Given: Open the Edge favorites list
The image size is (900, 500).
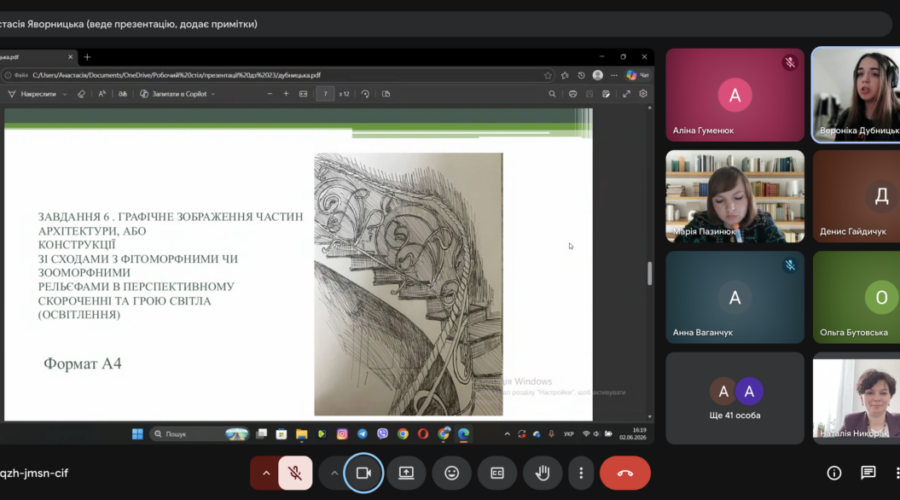Looking at the screenshot, I should (565, 75).
